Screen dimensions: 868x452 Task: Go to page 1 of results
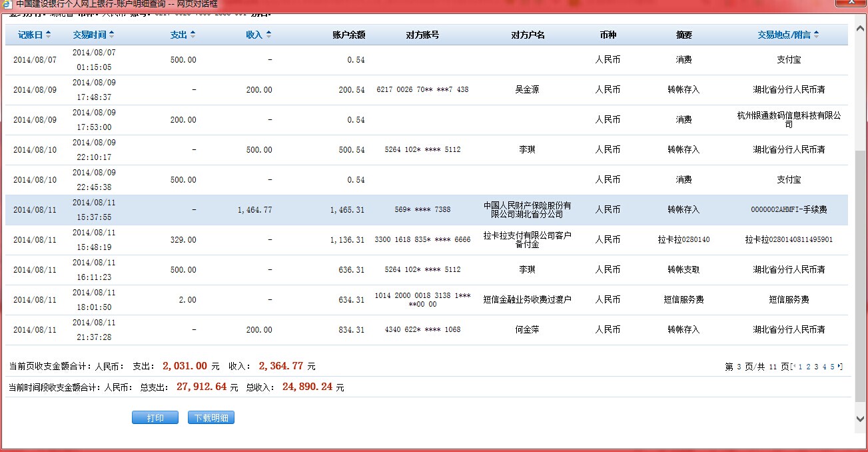tap(800, 367)
